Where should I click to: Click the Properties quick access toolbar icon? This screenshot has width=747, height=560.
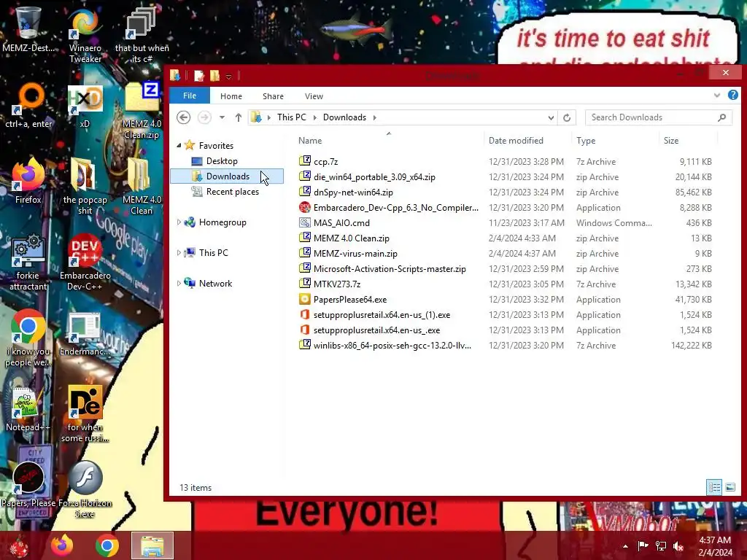(x=198, y=76)
